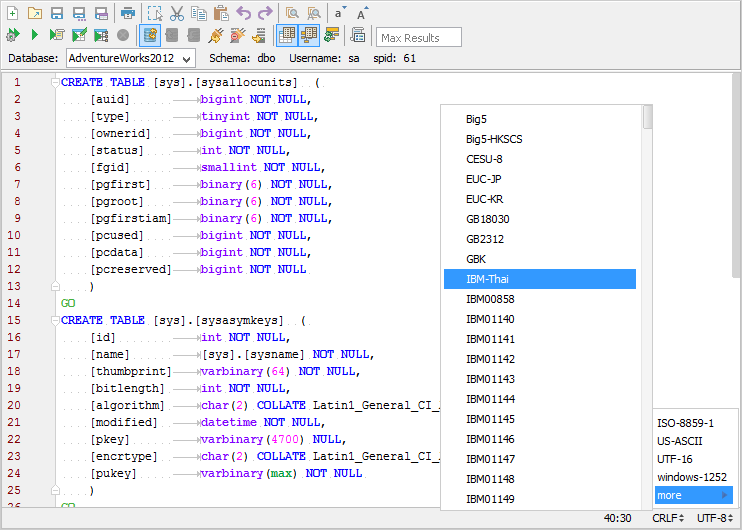Screen dimensions: 742x530
Task: Click the Save All icon
Action: coord(101,13)
